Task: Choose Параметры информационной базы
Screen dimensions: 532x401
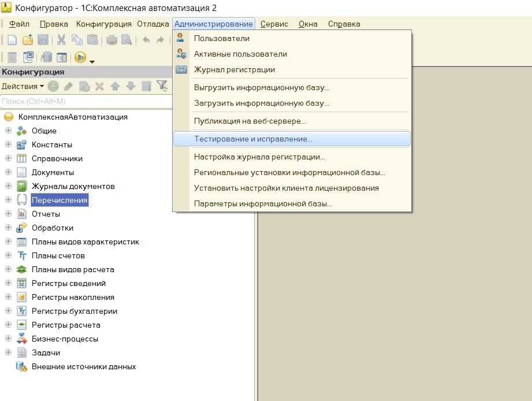Action: point(292,204)
